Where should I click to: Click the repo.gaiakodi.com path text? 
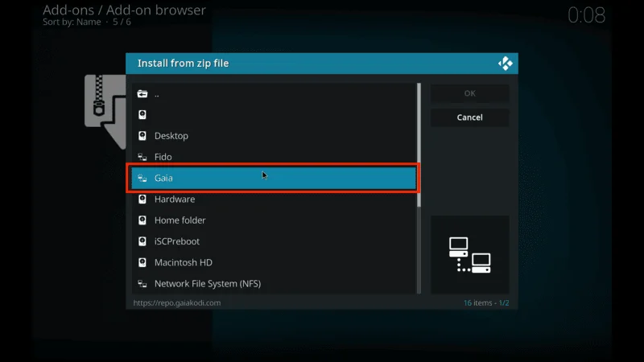click(x=176, y=303)
